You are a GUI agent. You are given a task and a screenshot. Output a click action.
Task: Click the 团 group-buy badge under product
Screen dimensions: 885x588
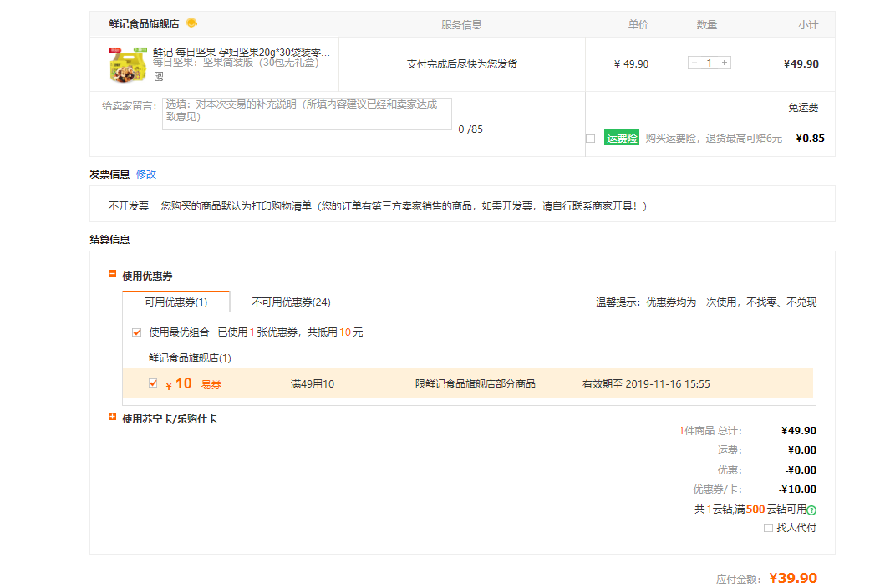coord(159,76)
